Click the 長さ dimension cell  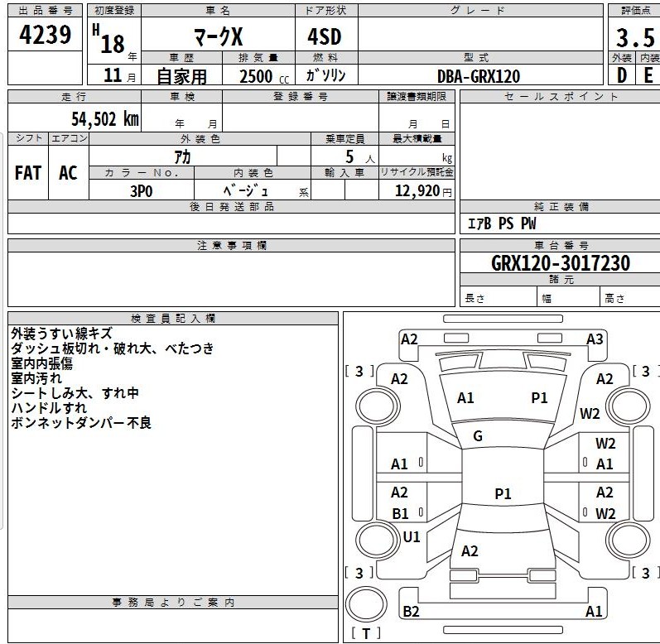(x=498, y=298)
